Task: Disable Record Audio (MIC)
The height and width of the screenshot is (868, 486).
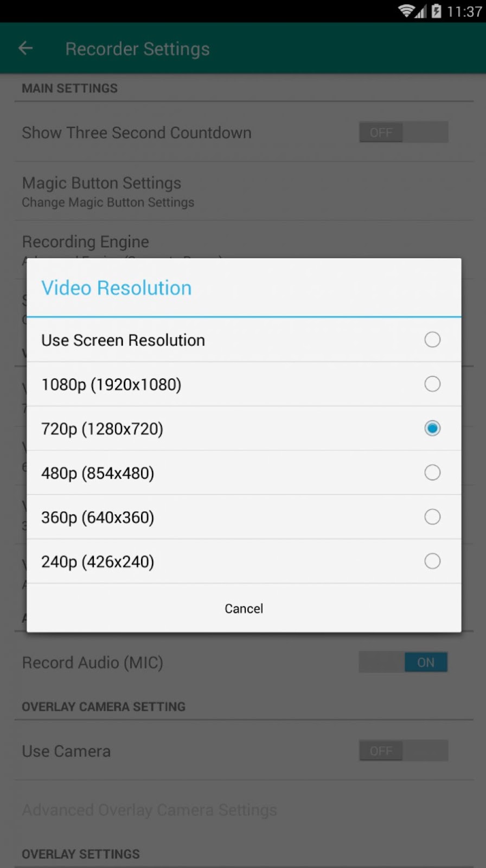Action: [x=404, y=662]
